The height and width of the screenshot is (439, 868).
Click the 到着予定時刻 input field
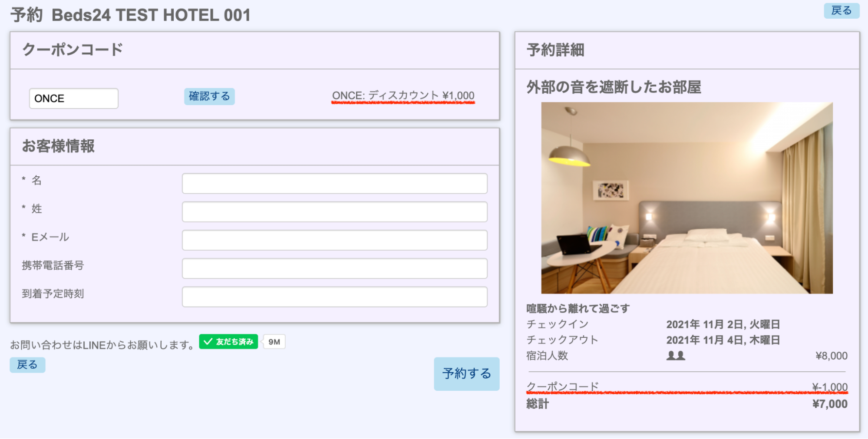334,297
